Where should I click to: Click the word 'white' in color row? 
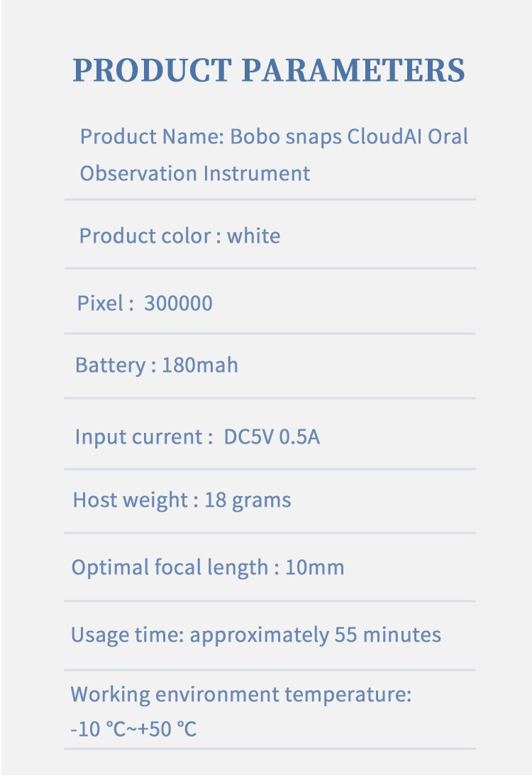click(253, 236)
